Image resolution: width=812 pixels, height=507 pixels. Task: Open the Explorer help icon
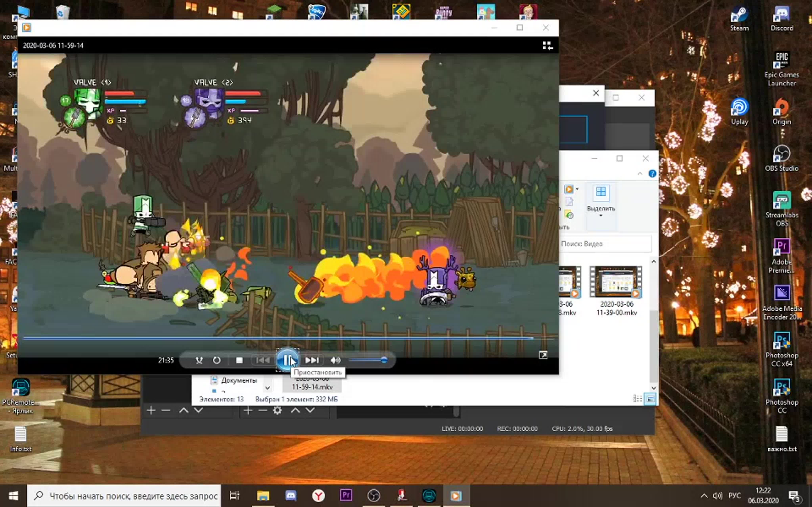point(652,174)
